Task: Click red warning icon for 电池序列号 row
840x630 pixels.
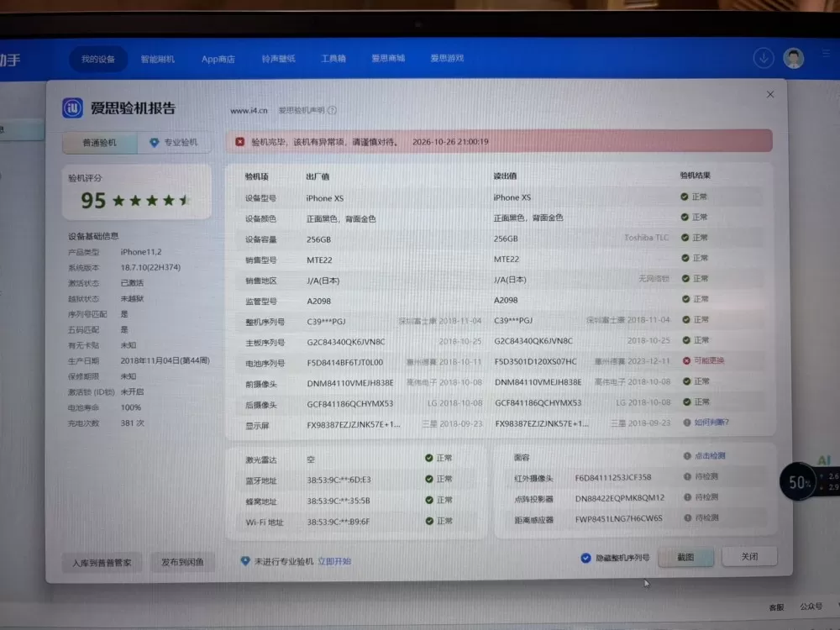Action: pyautogui.click(x=686, y=360)
